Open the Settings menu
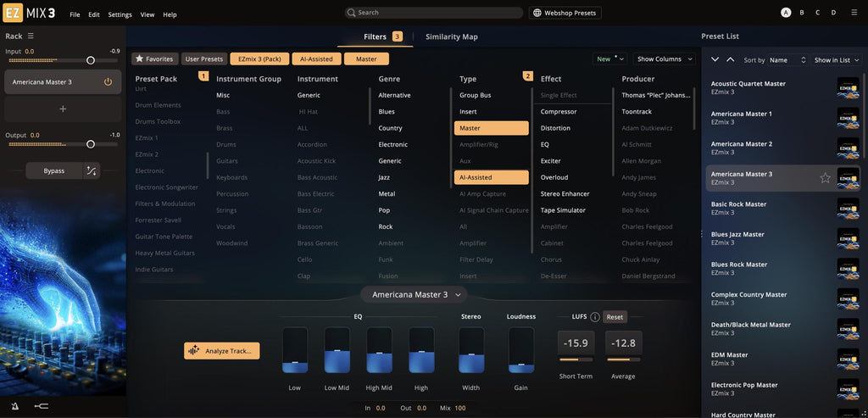Image resolution: width=868 pixels, height=418 pixels. 120,14
